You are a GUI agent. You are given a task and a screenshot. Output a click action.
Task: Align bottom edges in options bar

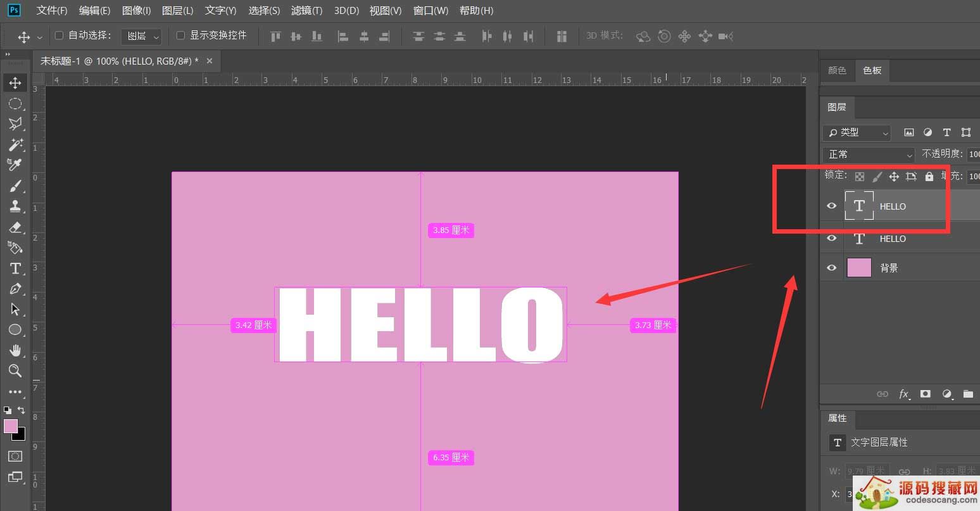click(317, 36)
